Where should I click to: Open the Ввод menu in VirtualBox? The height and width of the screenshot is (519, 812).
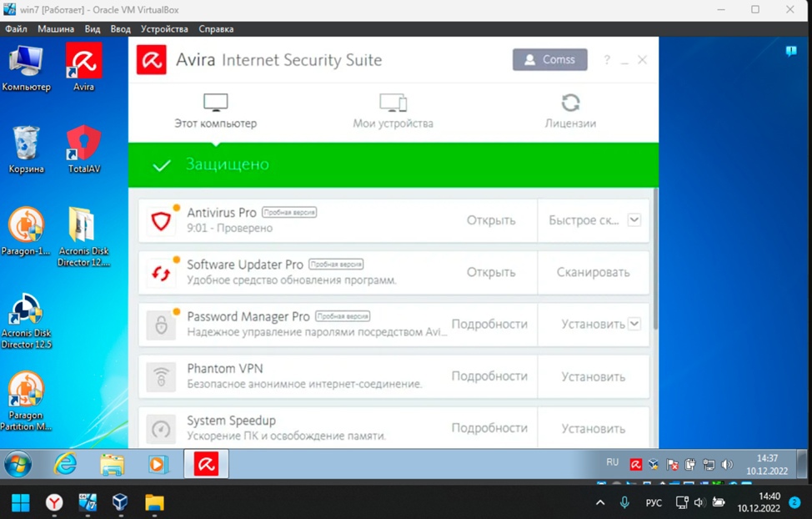point(120,29)
